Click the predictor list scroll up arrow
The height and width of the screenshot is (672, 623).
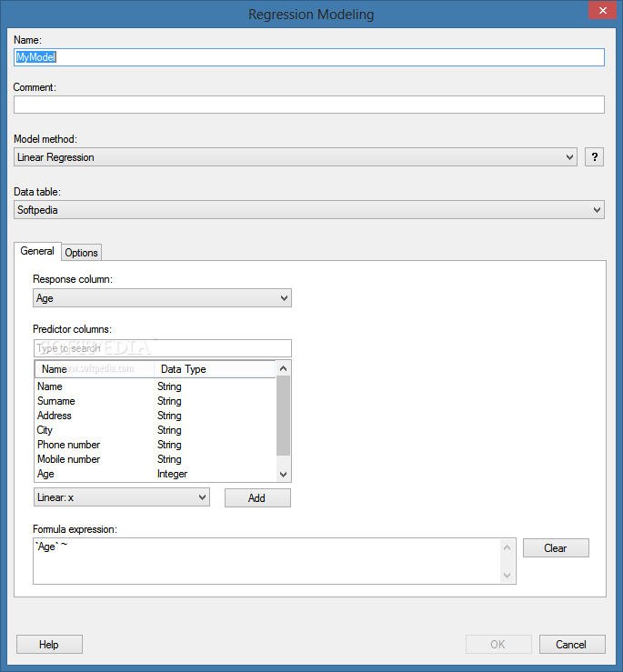pyautogui.click(x=284, y=368)
